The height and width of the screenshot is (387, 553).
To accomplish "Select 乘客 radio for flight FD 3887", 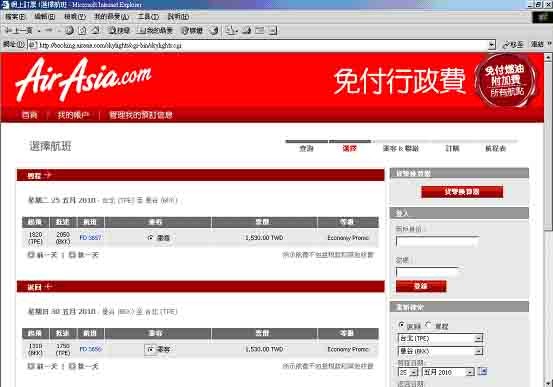I will 151,237.
